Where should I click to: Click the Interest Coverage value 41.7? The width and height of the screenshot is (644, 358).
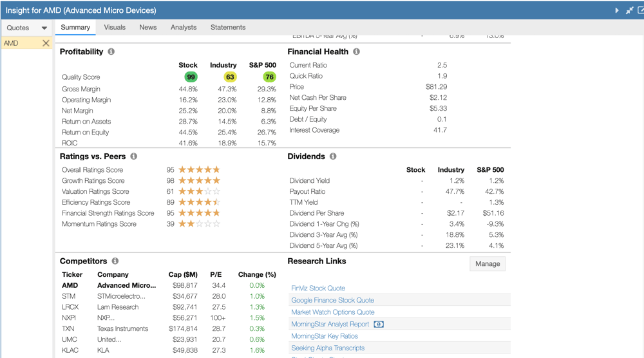tap(440, 130)
